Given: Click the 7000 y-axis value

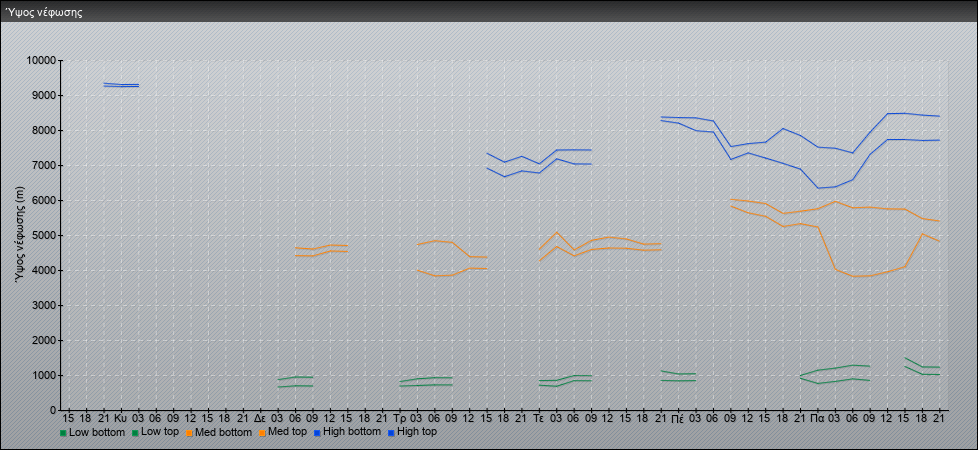Looking at the screenshot, I should (x=44, y=165).
